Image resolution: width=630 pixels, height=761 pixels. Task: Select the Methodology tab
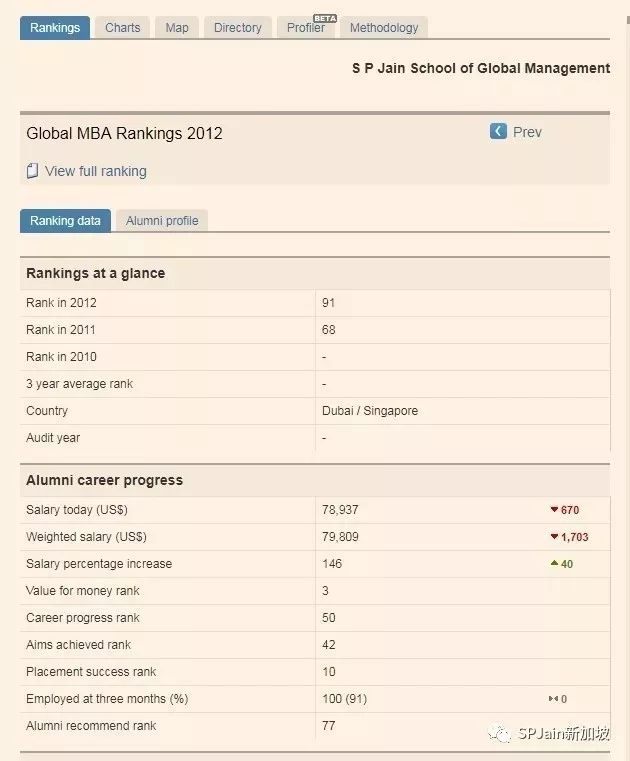point(384,28)
